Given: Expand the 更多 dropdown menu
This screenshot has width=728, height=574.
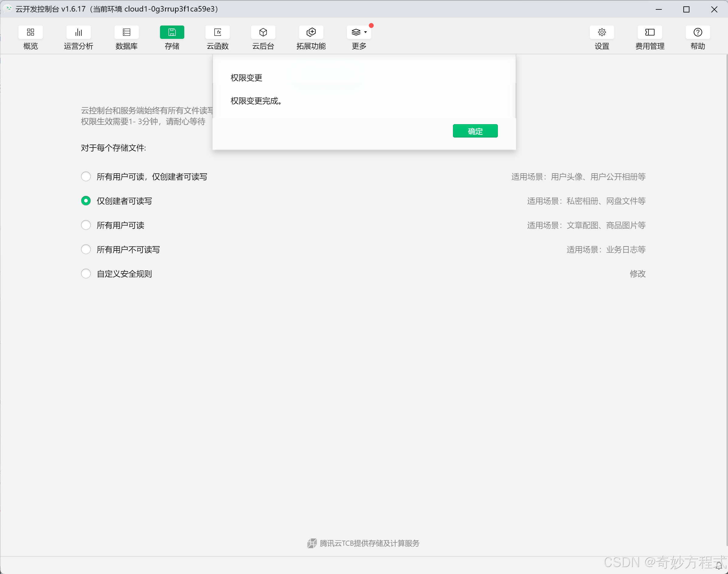Looking at the screenshot, I should coord(359,32).
